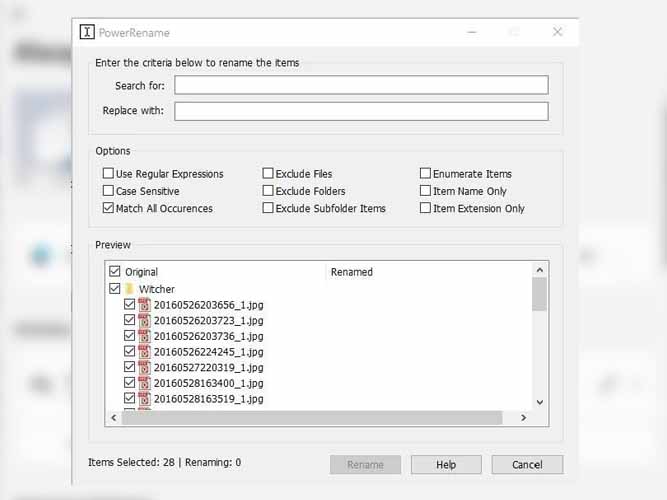Click the Search for text field
The image size is (667, 500).
[x=361, y=85]
